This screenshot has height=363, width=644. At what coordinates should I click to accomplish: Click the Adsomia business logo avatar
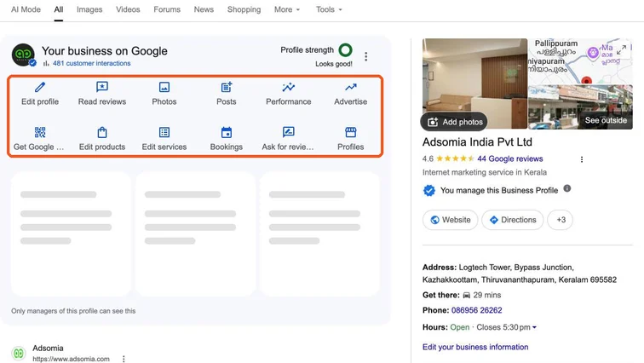[23, 55]
